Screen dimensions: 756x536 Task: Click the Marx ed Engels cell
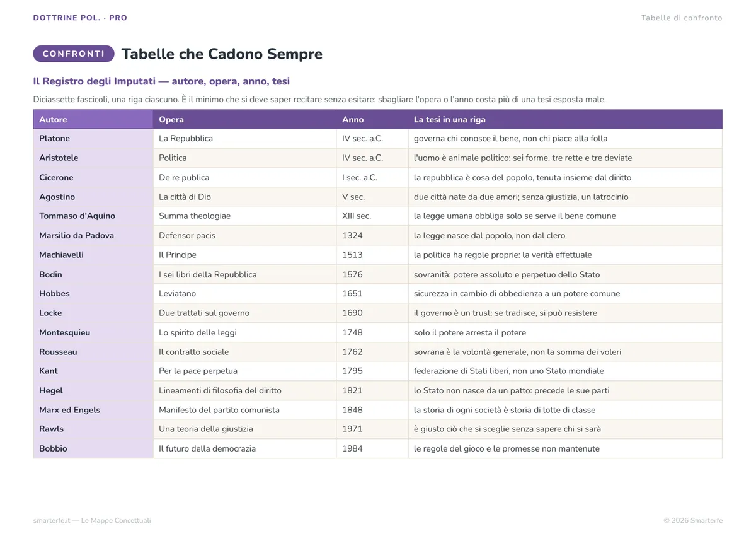(x=93, y=410)
